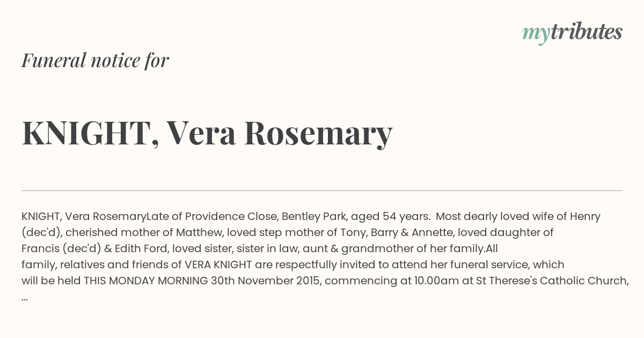Click the "KNIGHT, Vera Rosemary" heading

tap(207, 133)
